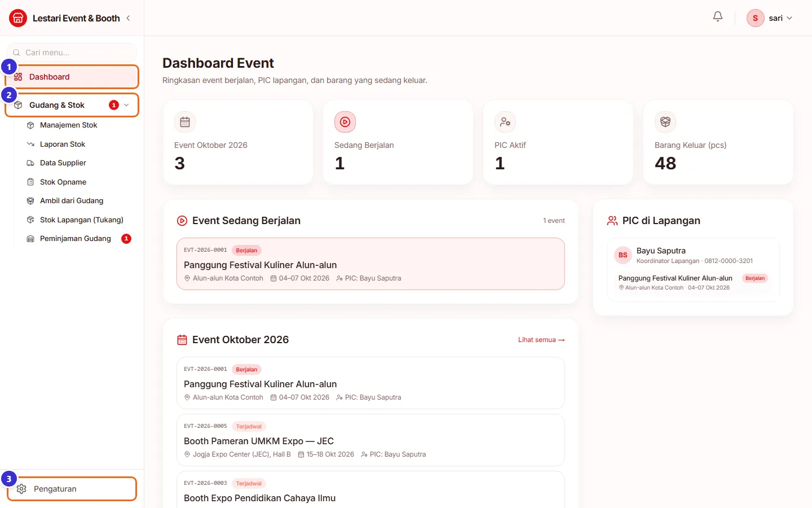Open running event Panggung Festival Kuliner Alun-alun card

[x=370, y=264]
